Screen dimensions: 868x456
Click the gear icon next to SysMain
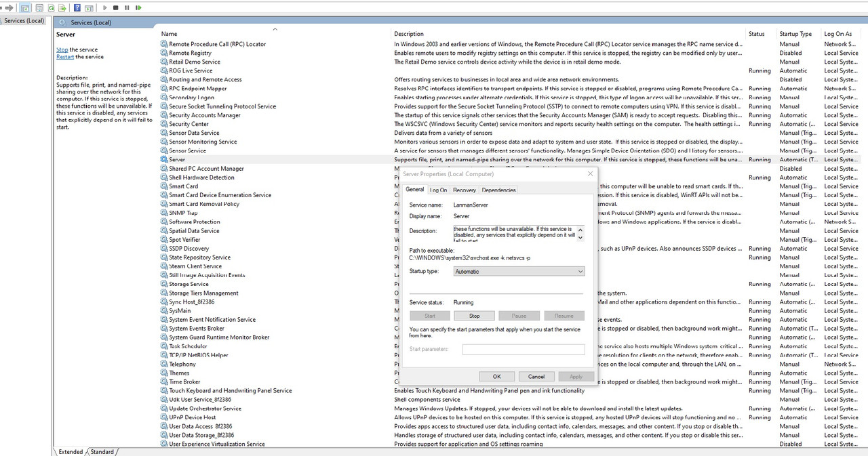pyautogui.click(x=164, y=310)
